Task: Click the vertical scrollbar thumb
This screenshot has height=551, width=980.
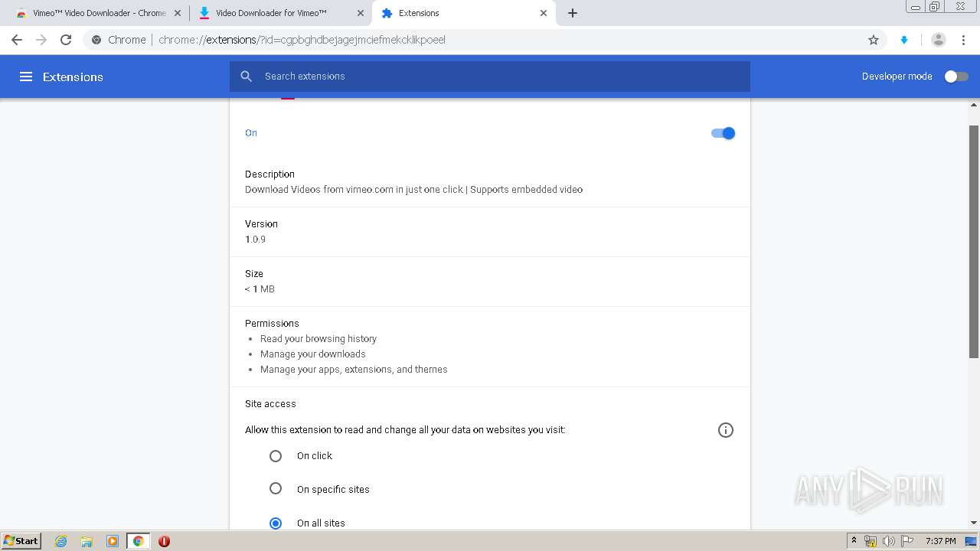Action: coord(974,242)
